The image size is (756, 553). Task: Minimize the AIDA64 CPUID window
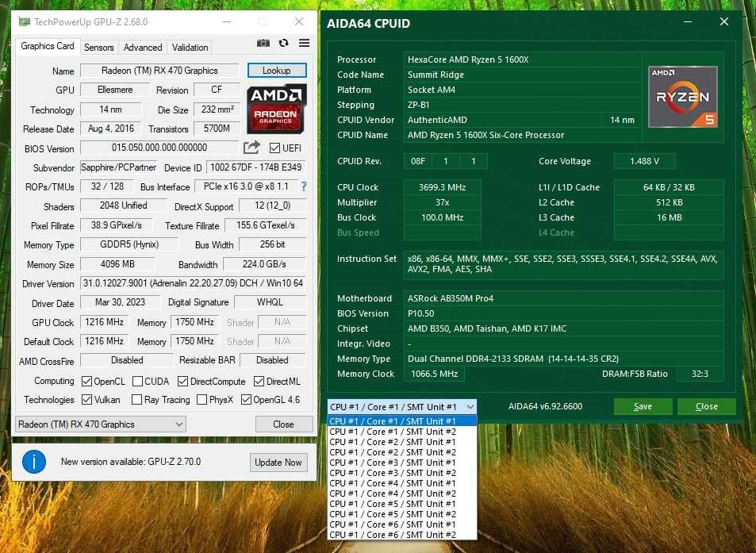tap(688, 22)
